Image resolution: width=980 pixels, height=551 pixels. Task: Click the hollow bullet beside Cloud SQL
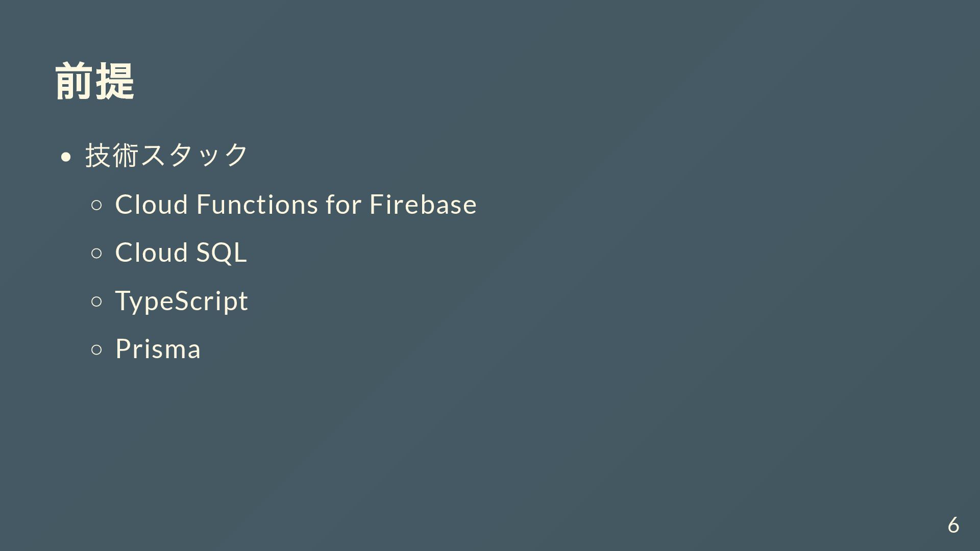(x=96, y=253)
